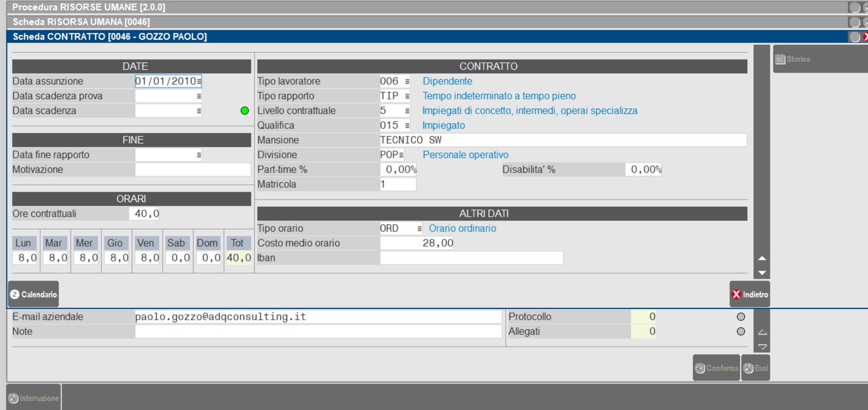Click the Interruzione button
The height and width of the screenshot is (410, 868).
(33, 398)
